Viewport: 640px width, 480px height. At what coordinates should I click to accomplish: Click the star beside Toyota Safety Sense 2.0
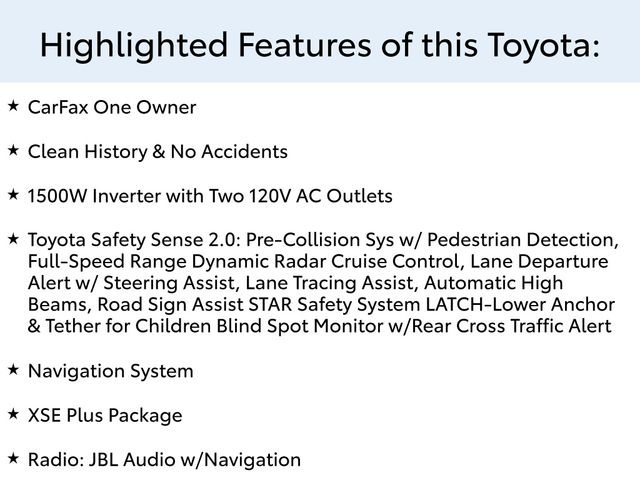[13, 239]
